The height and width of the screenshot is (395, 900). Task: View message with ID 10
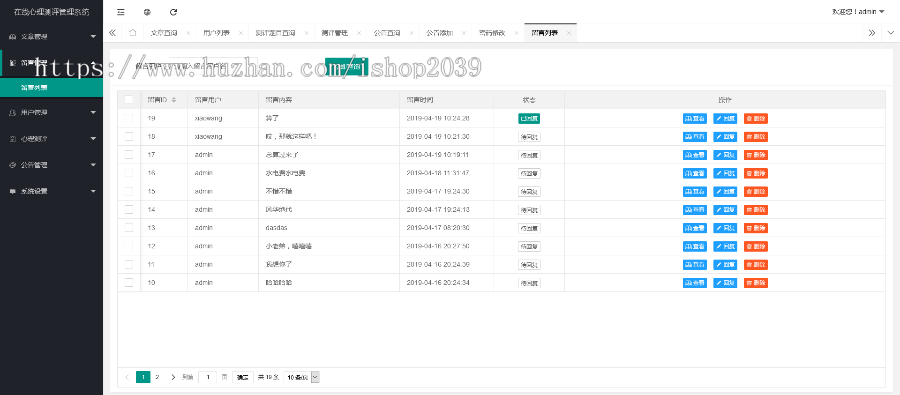click(695, 283)
